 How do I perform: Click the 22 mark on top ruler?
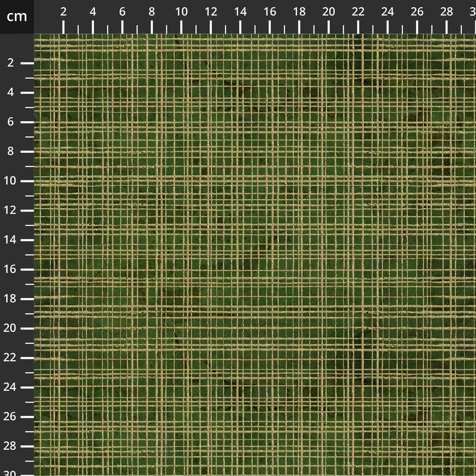(x=358, y=12)
